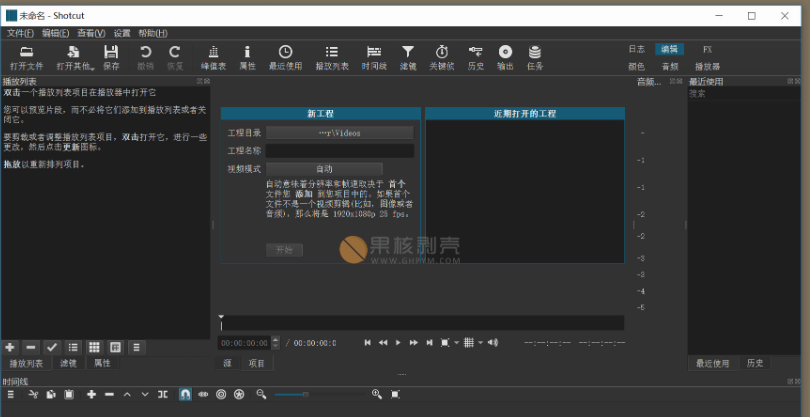Image resolution: width=810 pixels, height=417 pixels.
Task: Click the timeline zoom in magnifier
Action: [377, 394]
